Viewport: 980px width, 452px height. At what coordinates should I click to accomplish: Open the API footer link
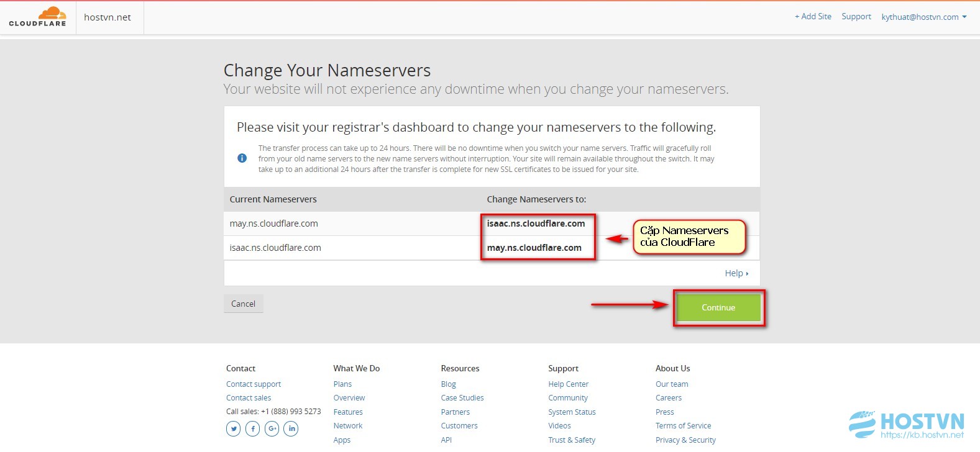coord(446,440)
